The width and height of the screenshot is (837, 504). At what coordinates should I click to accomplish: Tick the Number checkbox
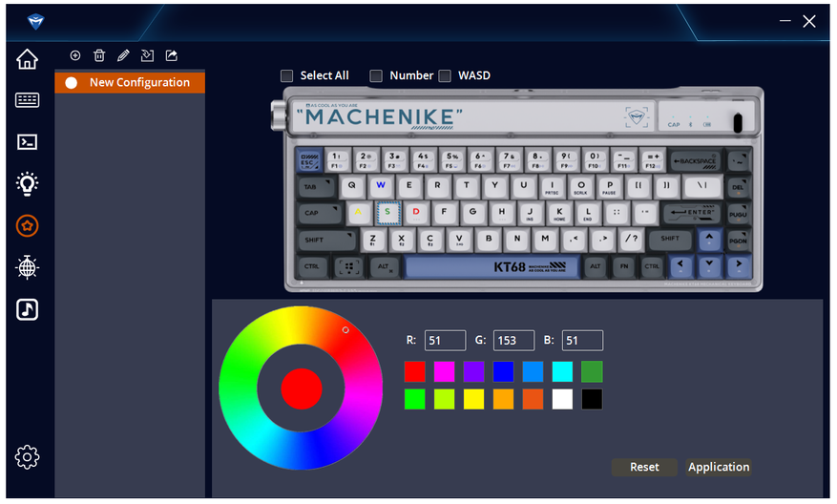[x=376, y=75]
